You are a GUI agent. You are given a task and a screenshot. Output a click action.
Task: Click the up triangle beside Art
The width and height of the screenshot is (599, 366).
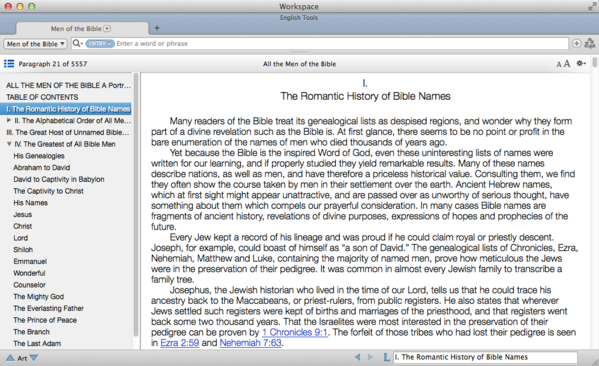(10, 358)
